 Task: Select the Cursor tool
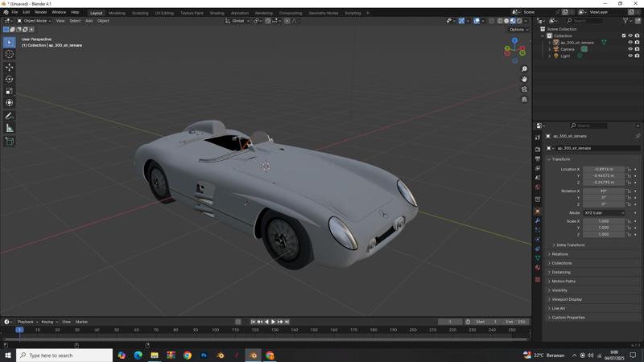(10, 54)
